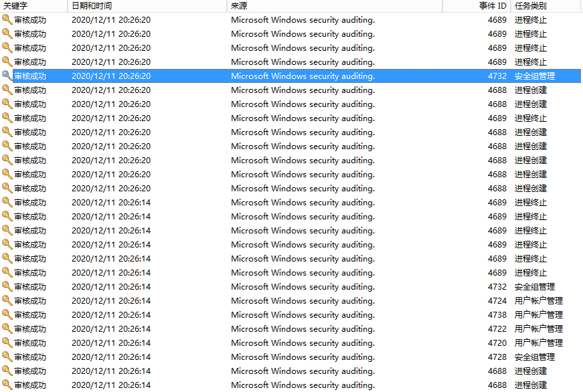This screenshot has height=392, width=583.
Task: Click the date in the 4720 row
Action: click(111, 343)
